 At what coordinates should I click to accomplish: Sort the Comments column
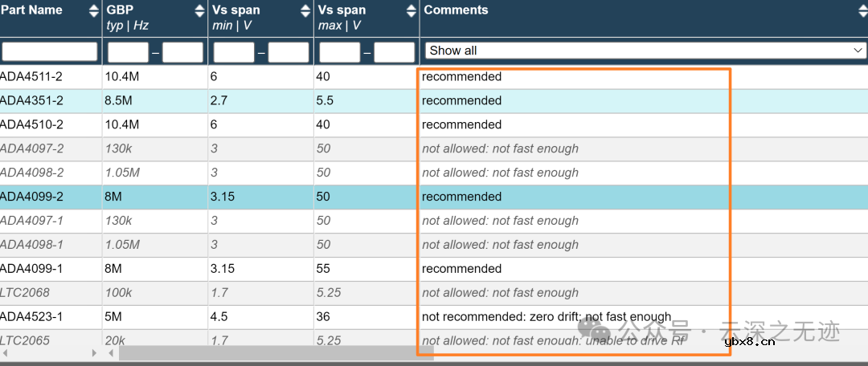pos(859,10)
